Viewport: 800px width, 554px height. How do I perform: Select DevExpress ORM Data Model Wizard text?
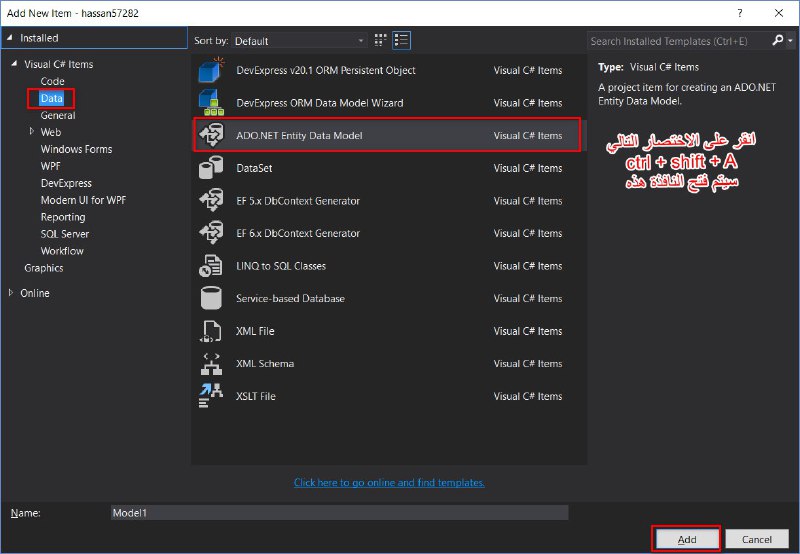(320, 103)
